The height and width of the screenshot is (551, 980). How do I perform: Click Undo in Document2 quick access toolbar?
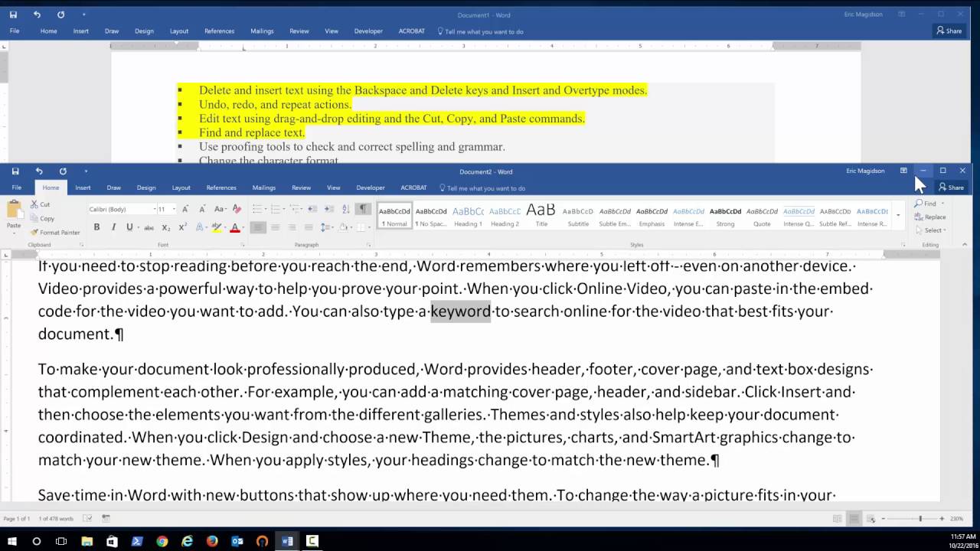click(x=39, y=171)
